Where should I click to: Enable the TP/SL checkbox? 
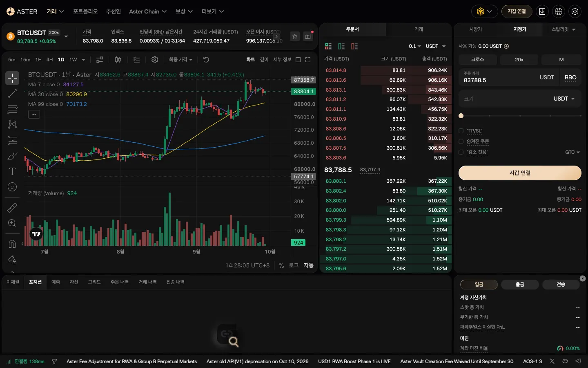click(x=461, y=131)
